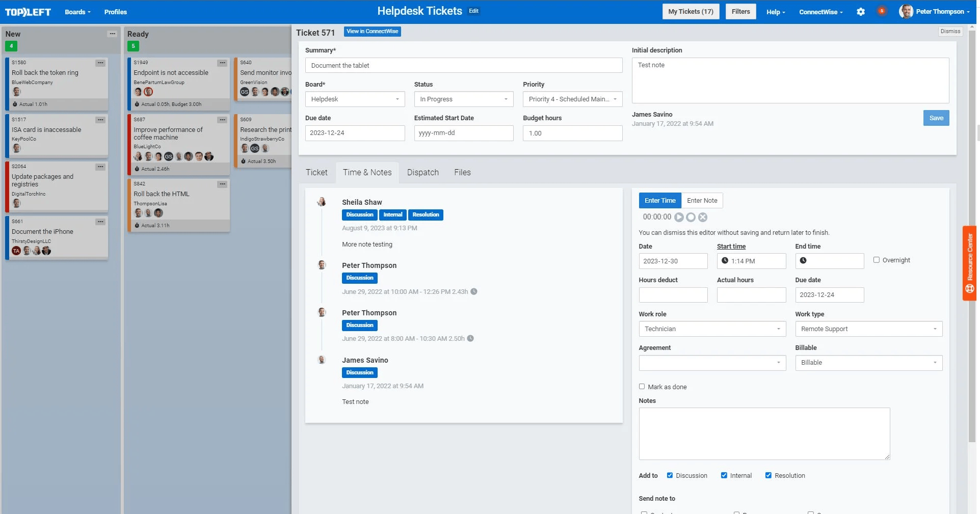Select the Enter Time tab

tap(660, 201)
